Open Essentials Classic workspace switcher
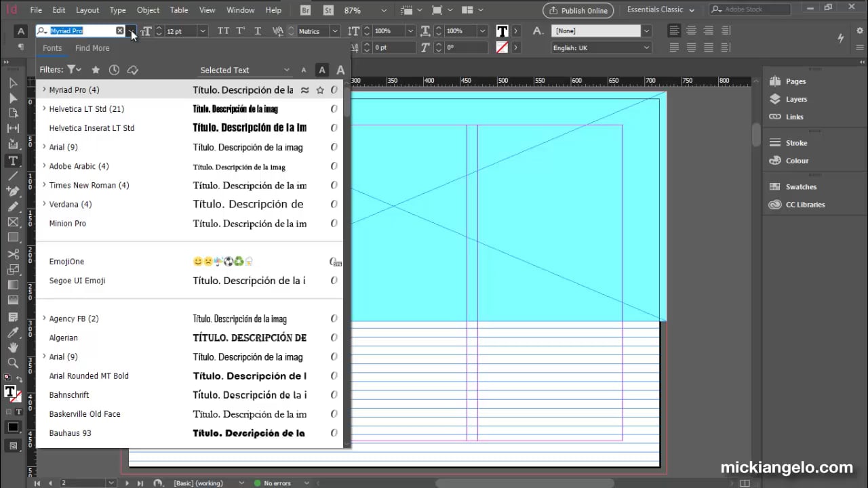Viewport: 868px width, 488px height. pos(660,10)
